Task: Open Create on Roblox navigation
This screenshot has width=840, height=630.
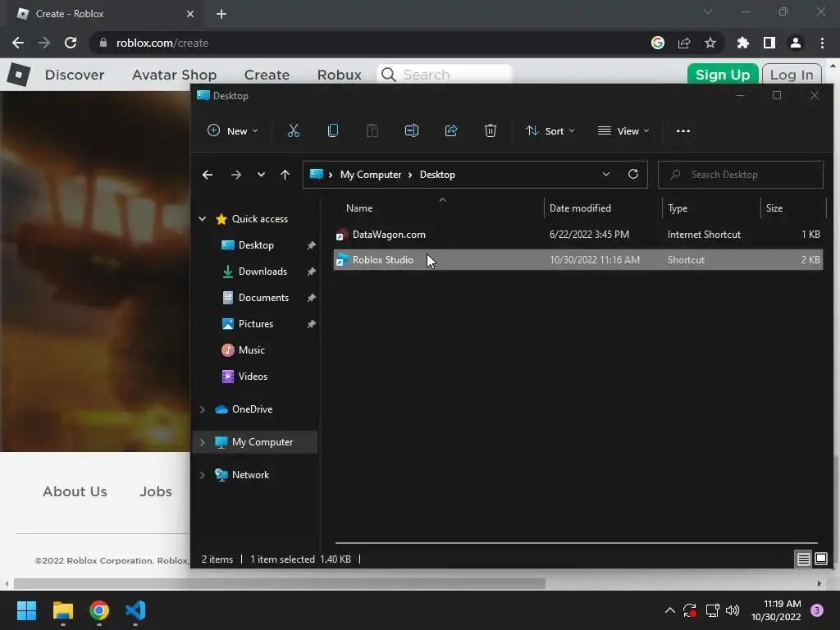Action: click(267, 75)
